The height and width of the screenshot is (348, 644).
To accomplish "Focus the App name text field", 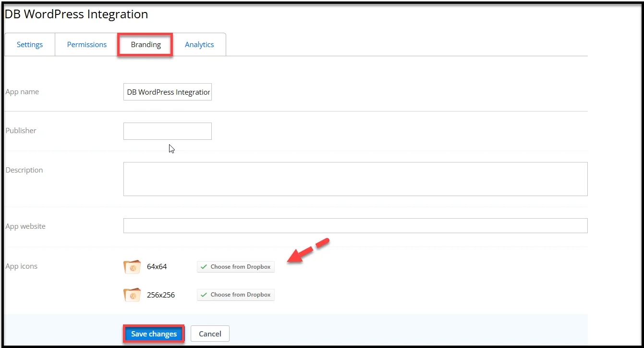I will pos(168,92).
